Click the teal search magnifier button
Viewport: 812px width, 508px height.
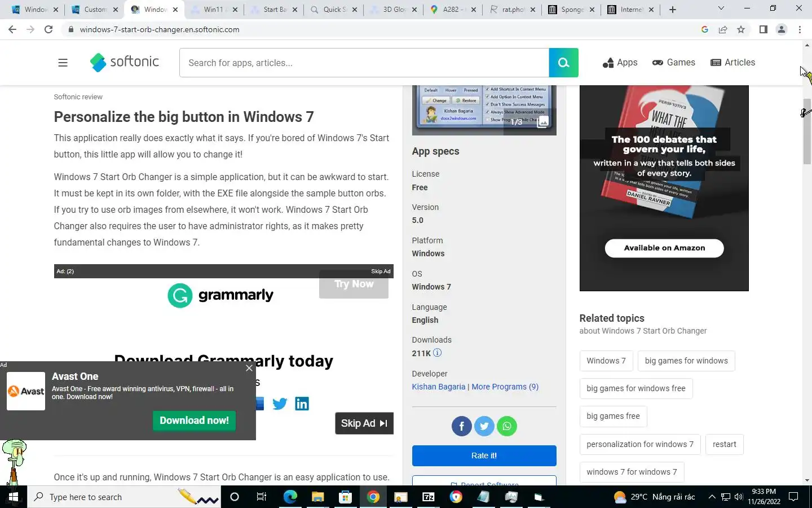point(563,63)
